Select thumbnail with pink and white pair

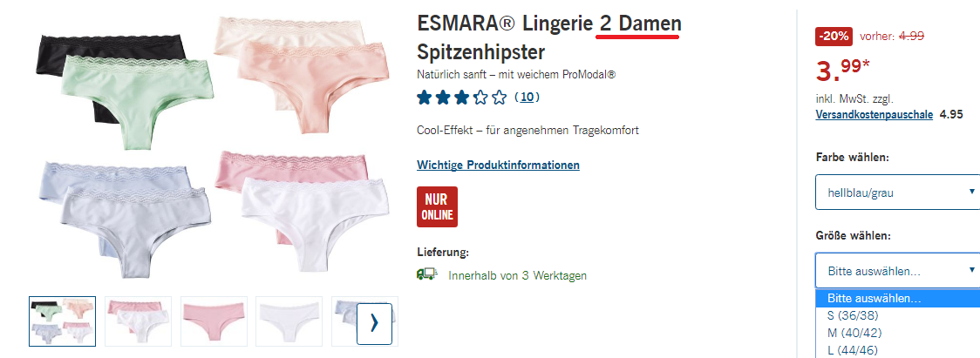pyautogui.click(x=138, y=321)
